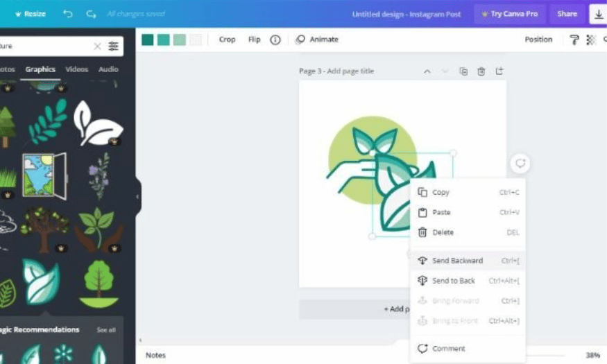607x364 pixels.
Task: Open the transparency checkerboard icon
Action: (591, 40)
